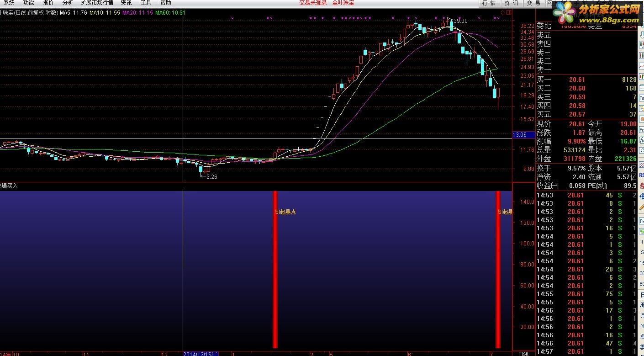644x356 pixels.
Task: Click the 今开 value 19.00
Action: [628, 124]
